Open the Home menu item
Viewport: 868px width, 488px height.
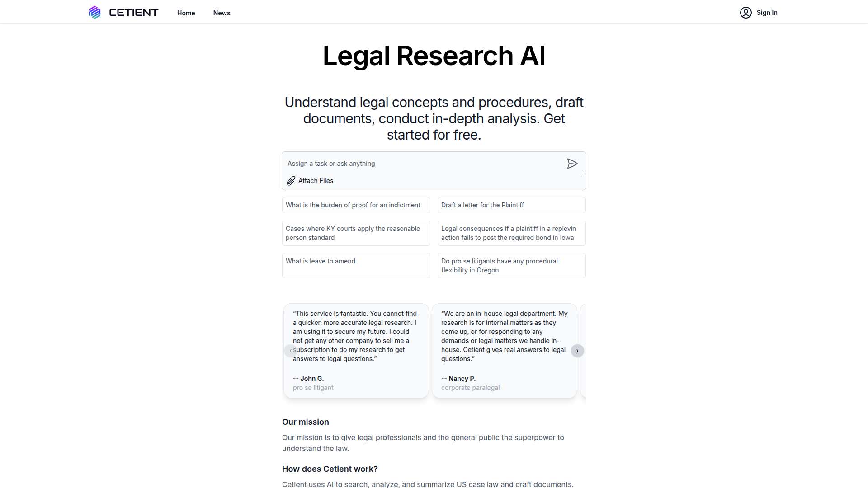click(x=186, y=13)
